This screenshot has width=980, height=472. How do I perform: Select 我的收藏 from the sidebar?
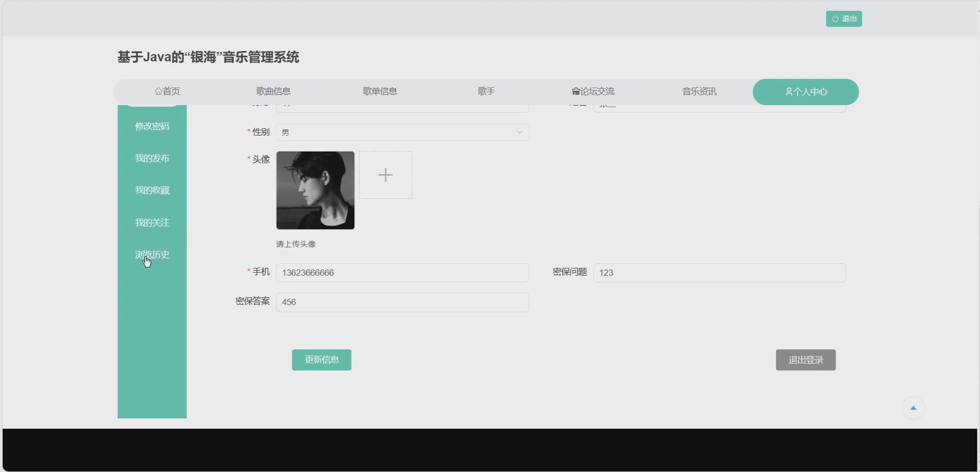click(152, 190)
